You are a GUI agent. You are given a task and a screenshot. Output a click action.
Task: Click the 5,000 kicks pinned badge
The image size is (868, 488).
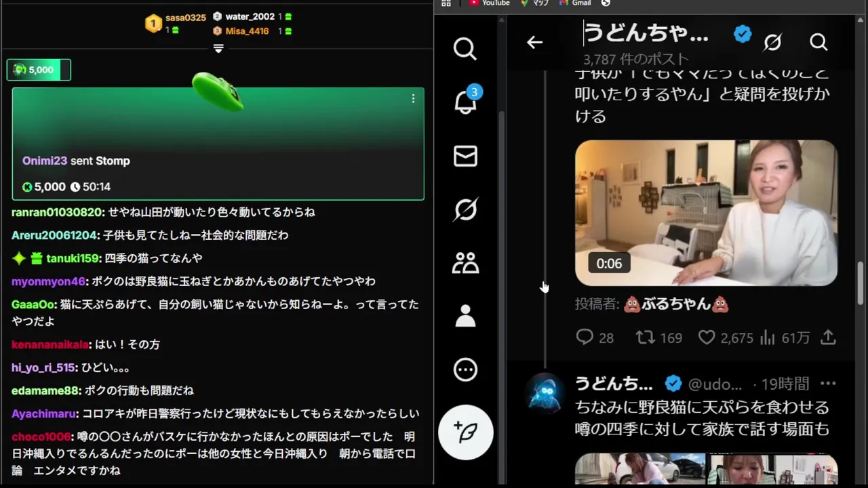tap(39, 70)
